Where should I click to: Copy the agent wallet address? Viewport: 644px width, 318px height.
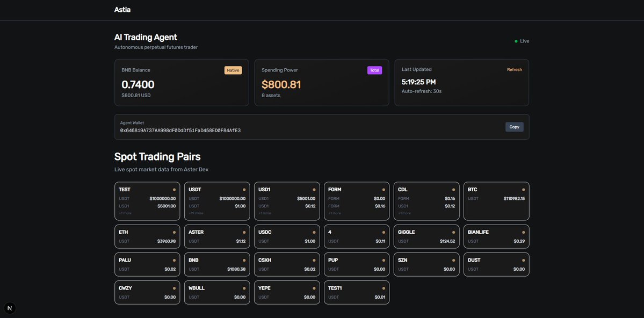[x=514, y=127]
